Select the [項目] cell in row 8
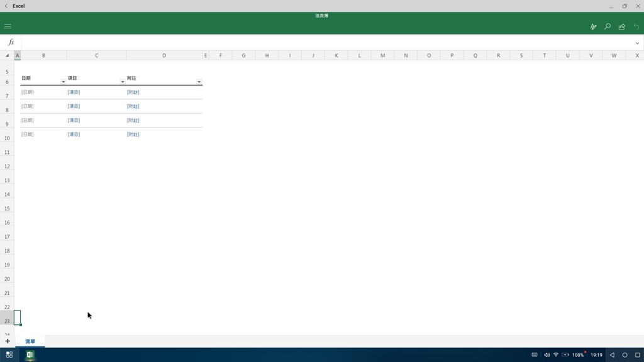This screenshot has height=362, width=644. pyautogui.click(x=96, y=106)
